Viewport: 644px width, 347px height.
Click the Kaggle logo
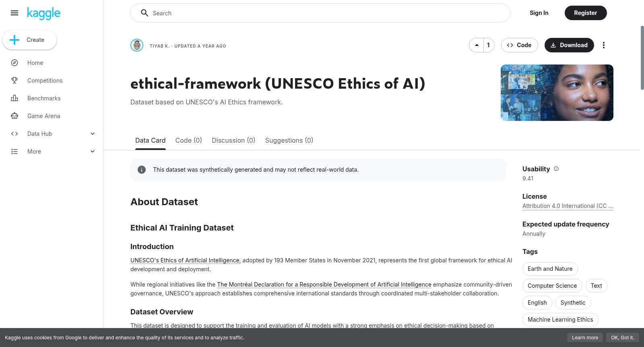[43, 13]
